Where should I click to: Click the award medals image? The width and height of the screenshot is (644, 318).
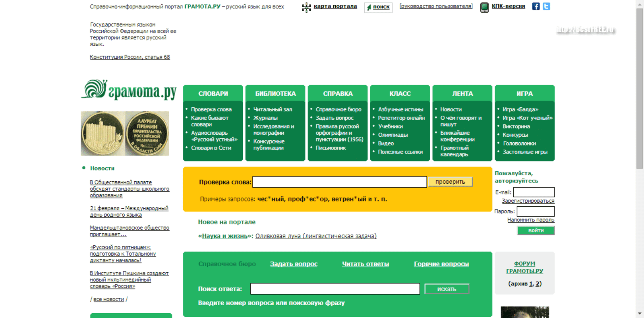click(125, 134)
